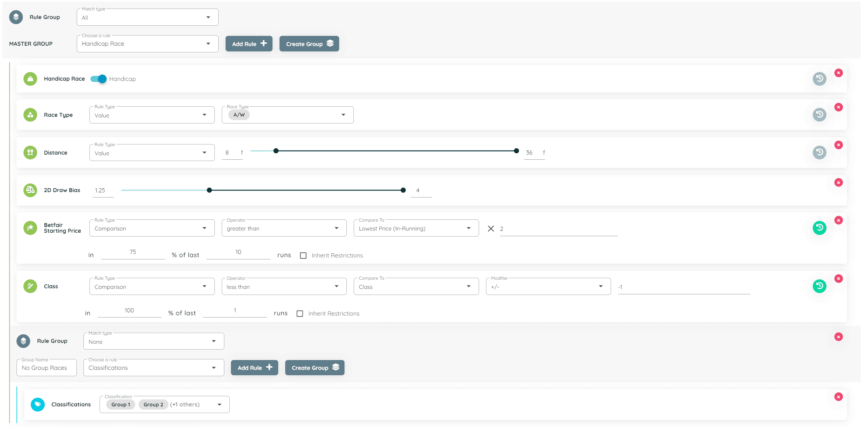The height and width of the screenshot is (427, 868).
Task: Toggle the Handicap switch off
Action: (x=98, y=79)
